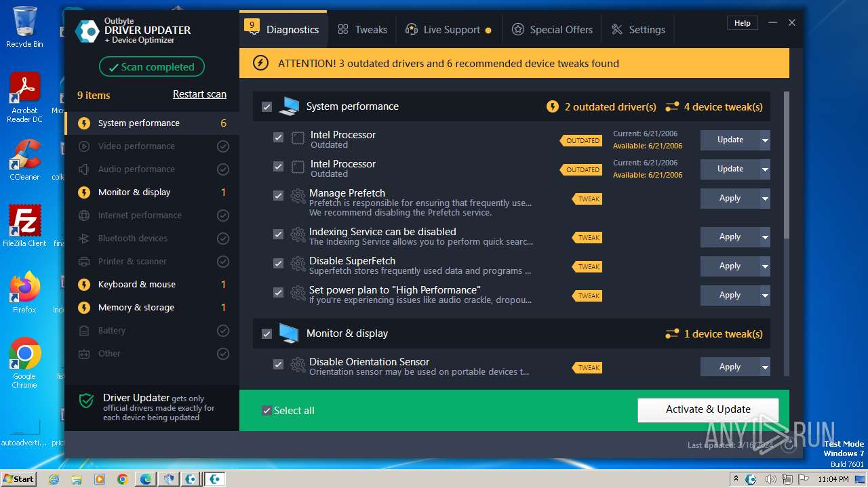868x488 pixels.
Task: Click Apply for Disable Orientation Sensor
Action: pyautogui.click(x=730, y=367)
